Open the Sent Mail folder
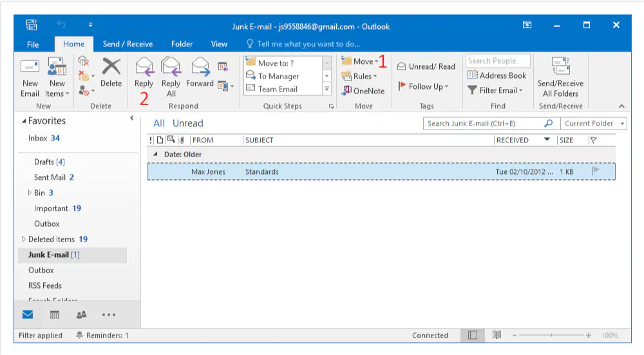This screenshot has width=644, height=355. [x=54, y=178]
